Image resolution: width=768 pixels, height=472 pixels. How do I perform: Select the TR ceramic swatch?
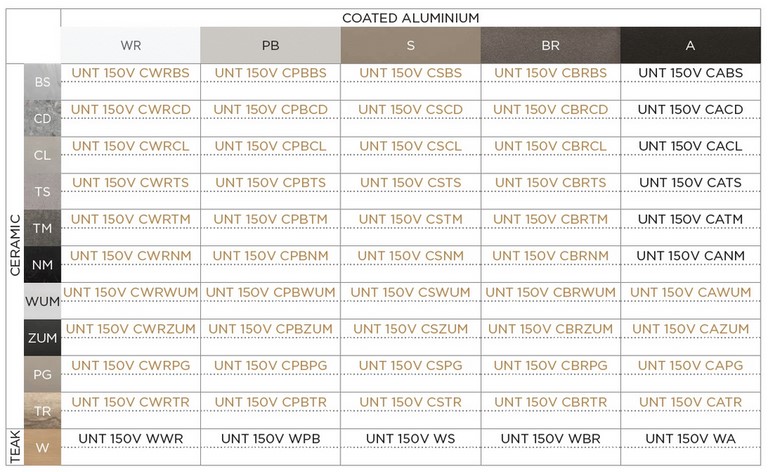pyautogui.click(x=42, y=411)
